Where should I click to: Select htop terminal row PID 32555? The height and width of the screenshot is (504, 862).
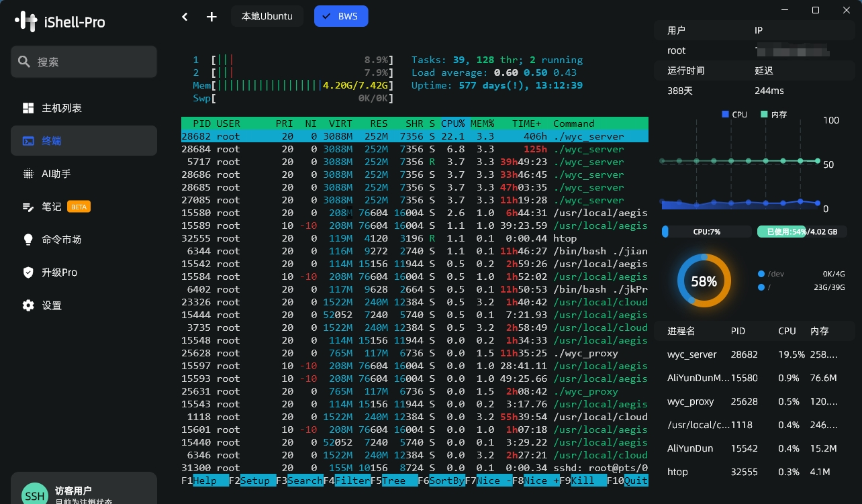(415, 238)
